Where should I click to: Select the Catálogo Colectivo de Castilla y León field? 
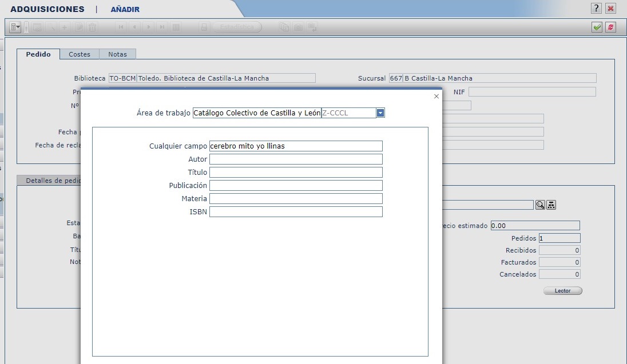257,113
